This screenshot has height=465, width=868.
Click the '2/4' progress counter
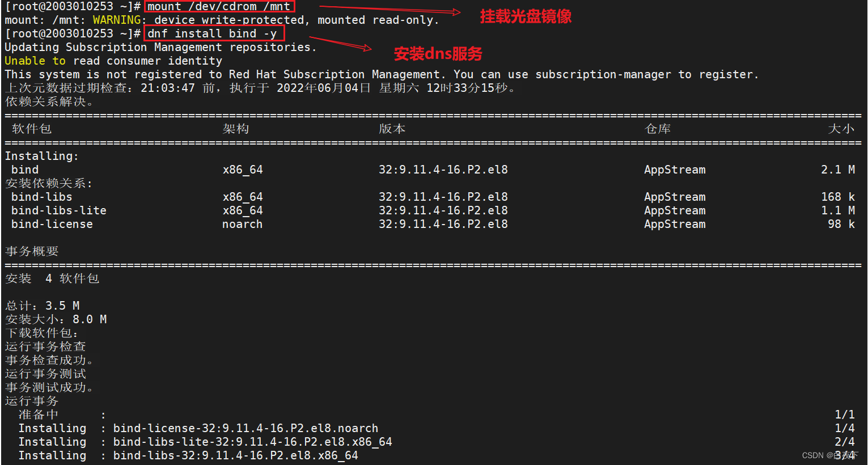pos(845,442)
